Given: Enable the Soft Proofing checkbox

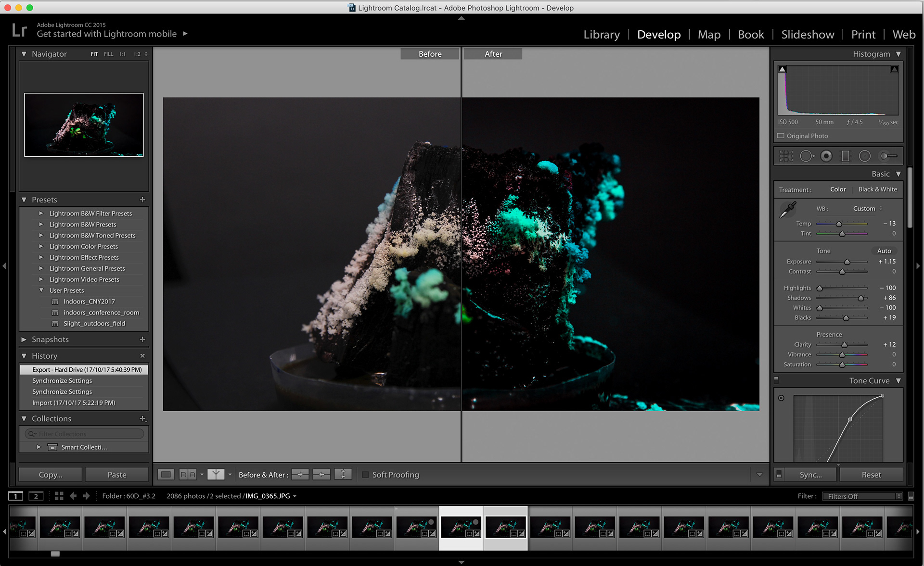Looking at the screenshot, I should pos(365,475).
